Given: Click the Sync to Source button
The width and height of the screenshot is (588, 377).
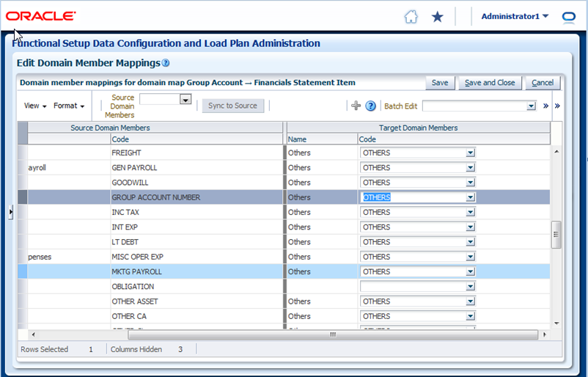Looking at the screenshot, I should [x=233, y=106].
